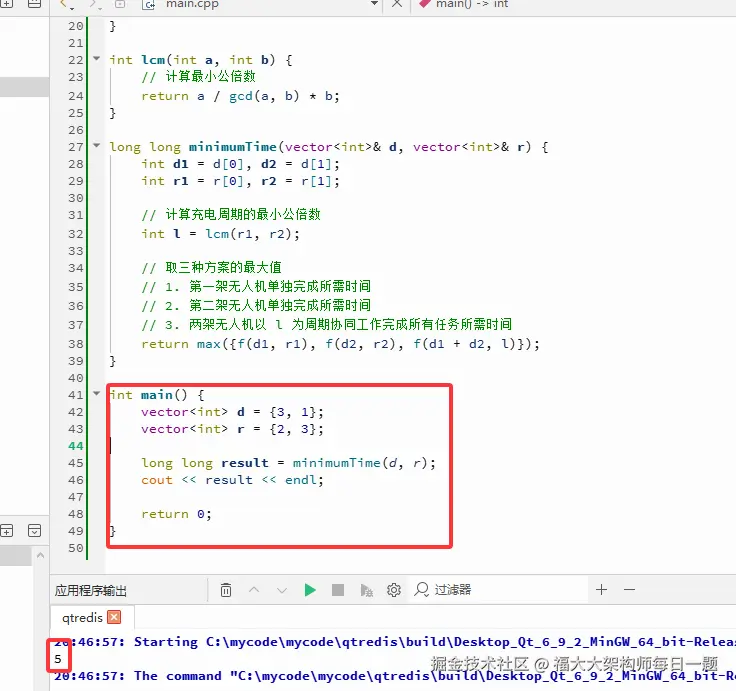
Task: Increase output font size with the plus icon
Action: (x=601, y=590)
